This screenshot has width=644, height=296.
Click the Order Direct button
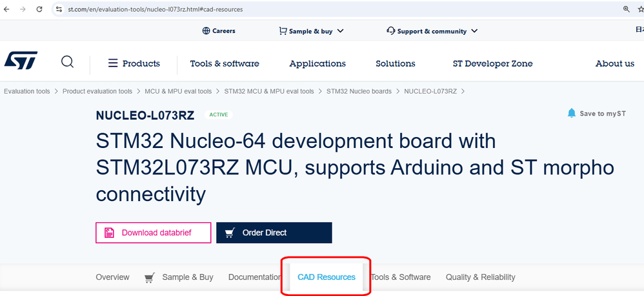pos(274,233)
